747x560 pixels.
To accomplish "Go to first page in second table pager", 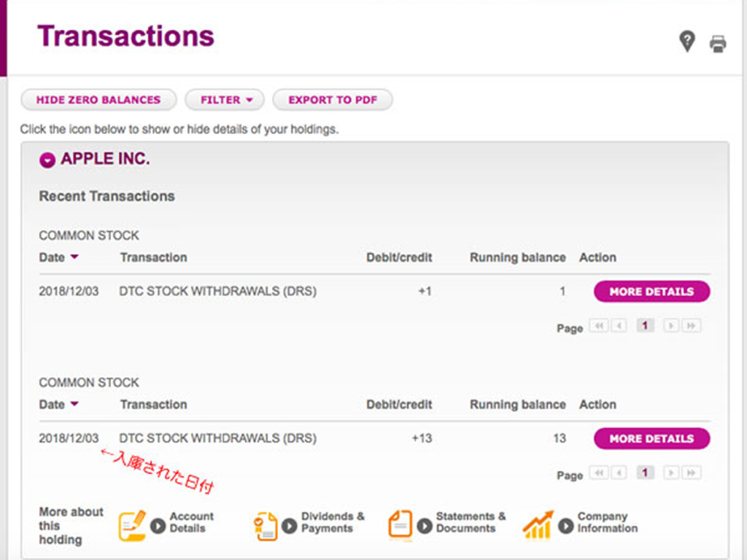I will click(x=599, y=472).
